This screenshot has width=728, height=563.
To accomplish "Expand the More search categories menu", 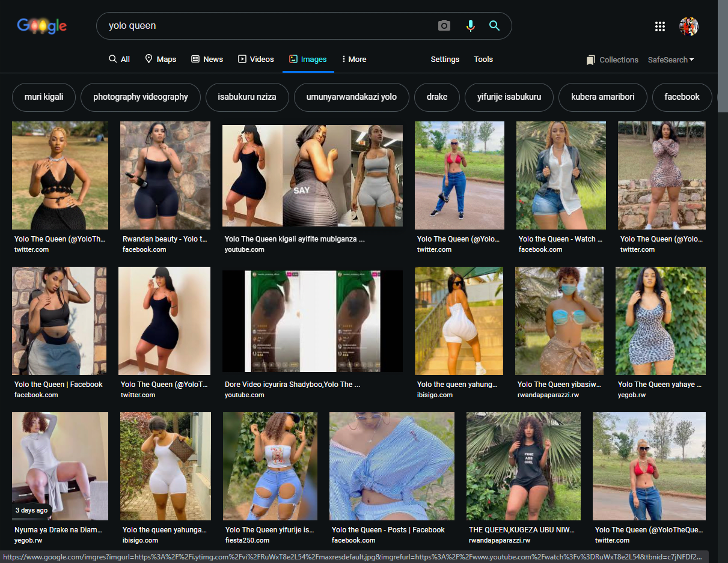I will tap(353, 59).
